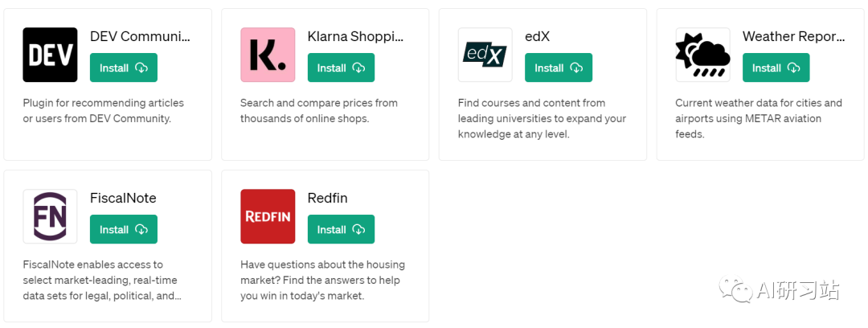The image size is (868, 328).
Task: Click the Klarna pink K logo
Action: click(x=268, y=55)
